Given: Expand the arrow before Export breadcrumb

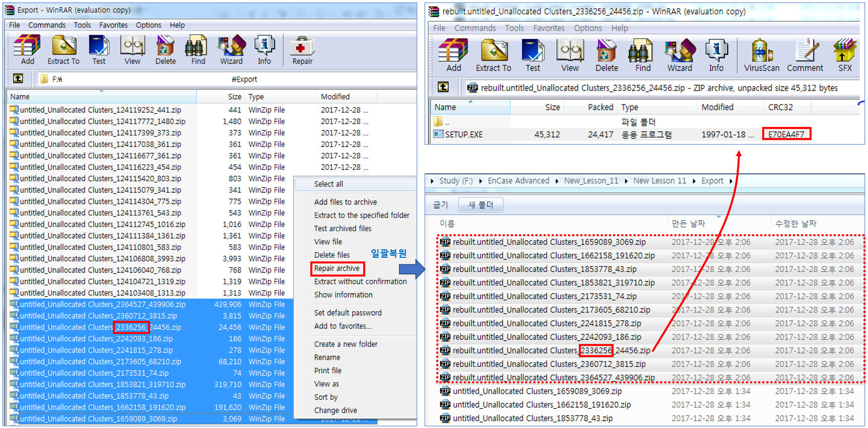Looking at the screenshot, I should tap(694, 181).
